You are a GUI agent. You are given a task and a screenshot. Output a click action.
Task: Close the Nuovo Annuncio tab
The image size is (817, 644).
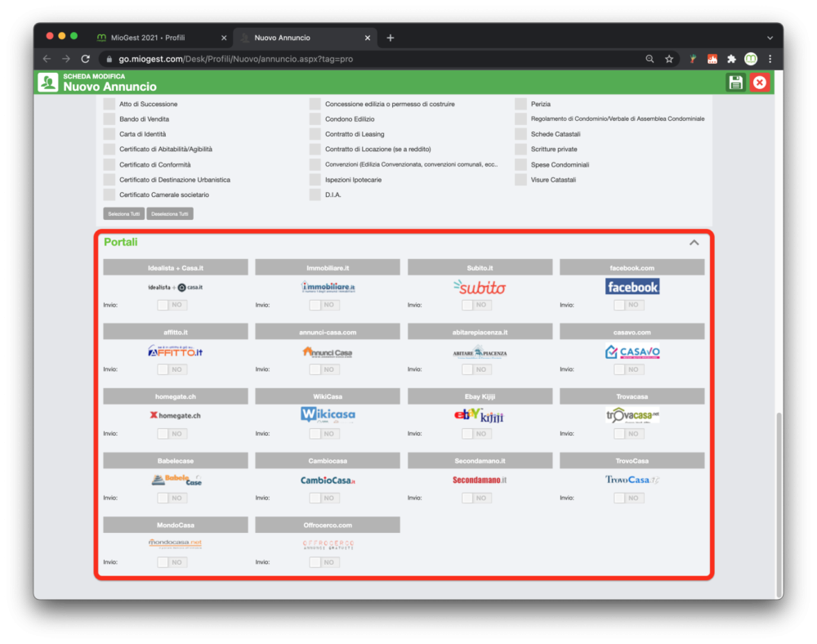pos(368,38)
